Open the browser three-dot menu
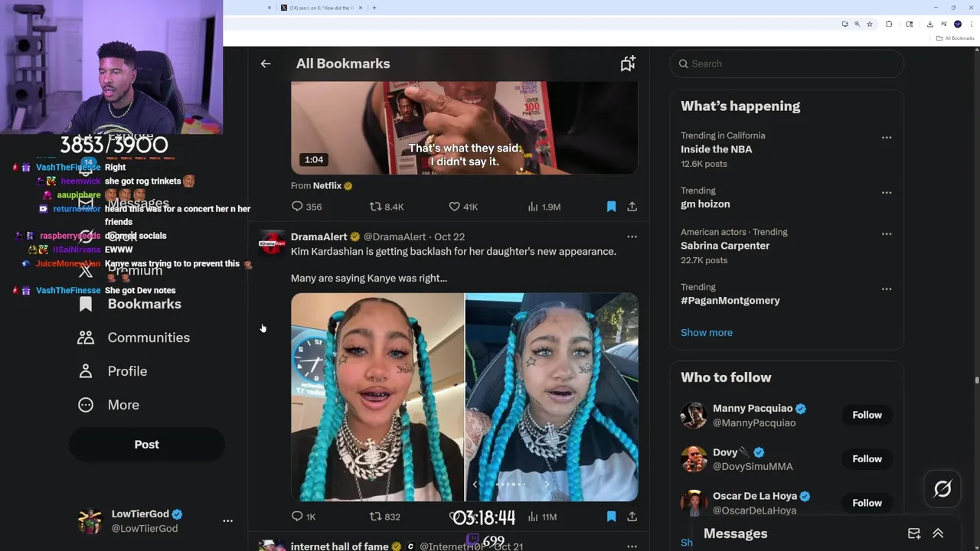 point(970,24)
